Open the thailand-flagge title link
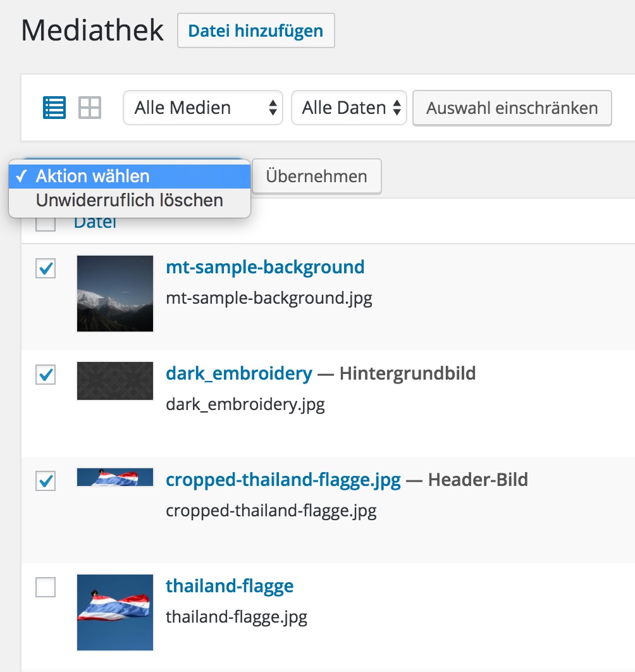635x672 pixels. coord(230,586)
